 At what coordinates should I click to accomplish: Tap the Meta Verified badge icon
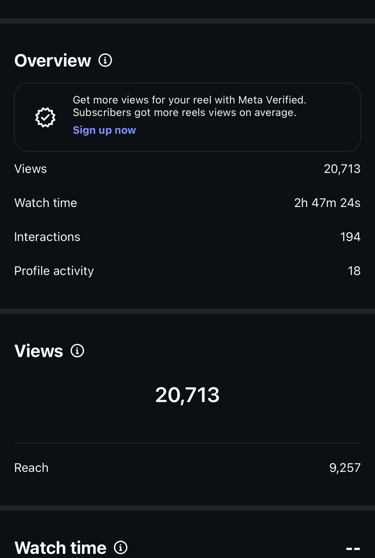tap(45, 117)
